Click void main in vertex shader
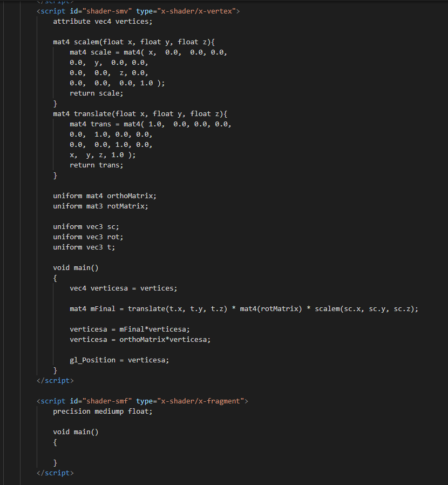 click(76, 267)
